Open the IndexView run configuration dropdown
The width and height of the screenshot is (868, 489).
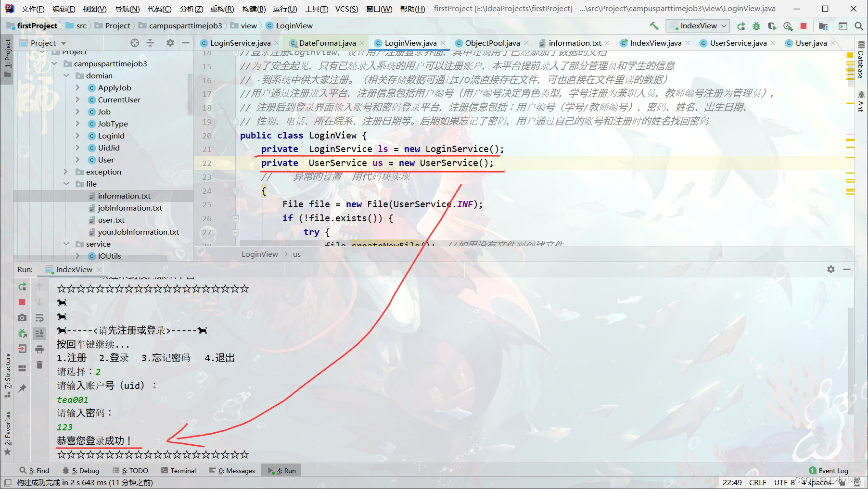point(698,26)
